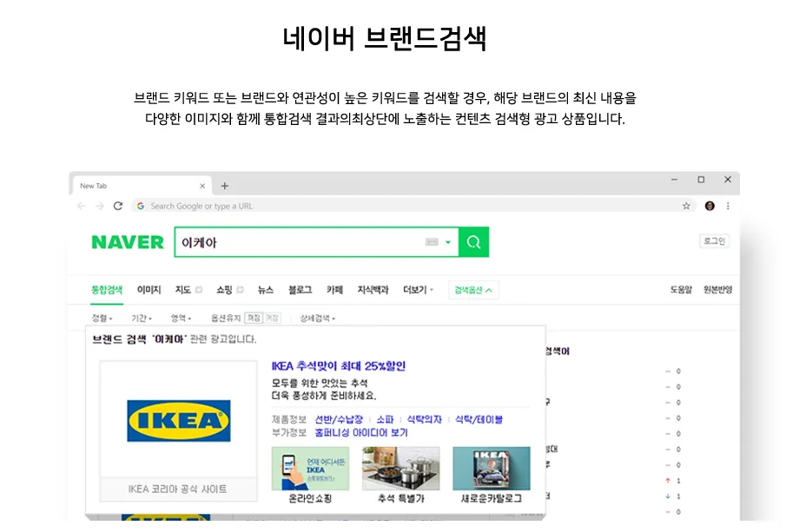The width and height of the screenshot is (799, 532).
Task: Open the on-screen keyboard icon in search box
Action: point(432,242)
